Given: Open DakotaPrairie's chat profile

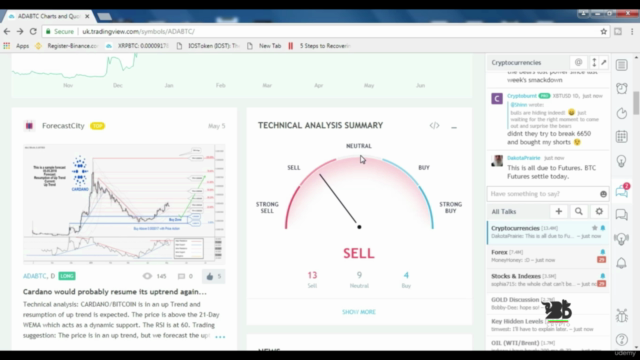Looking at the screenshot, I should coord(523,158).
